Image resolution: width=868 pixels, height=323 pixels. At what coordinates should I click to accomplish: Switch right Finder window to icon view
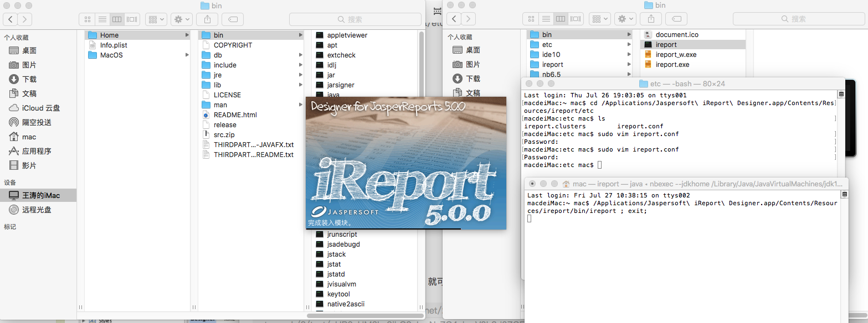531,19
